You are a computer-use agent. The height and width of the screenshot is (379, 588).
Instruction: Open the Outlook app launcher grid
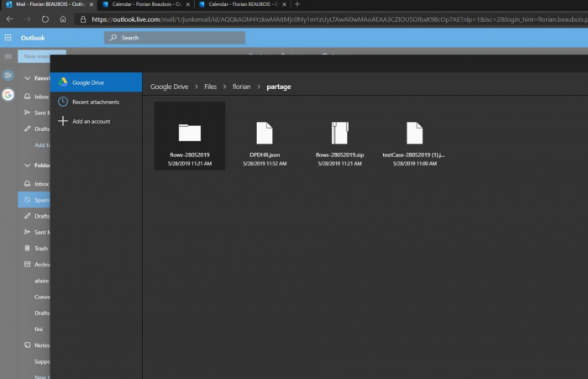8,38
